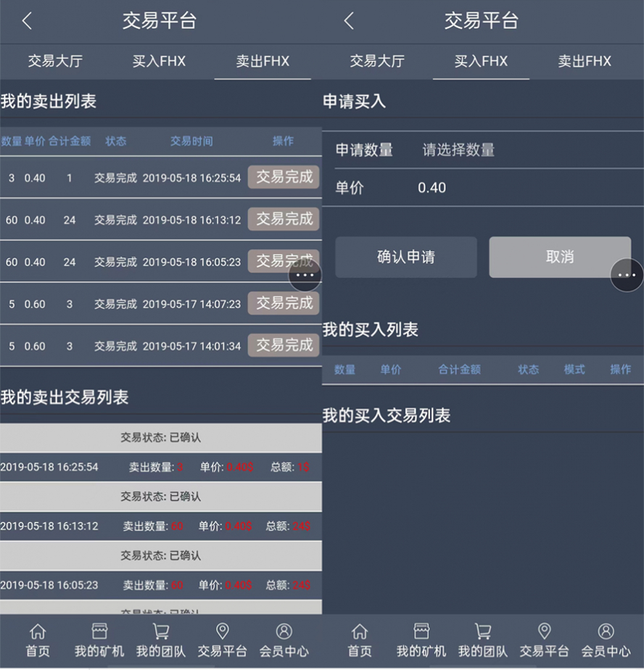Switch to the 交易大厅 tab on the right screen
The height and width of the screenshot is (670, 644).
[x=377, y=61]
